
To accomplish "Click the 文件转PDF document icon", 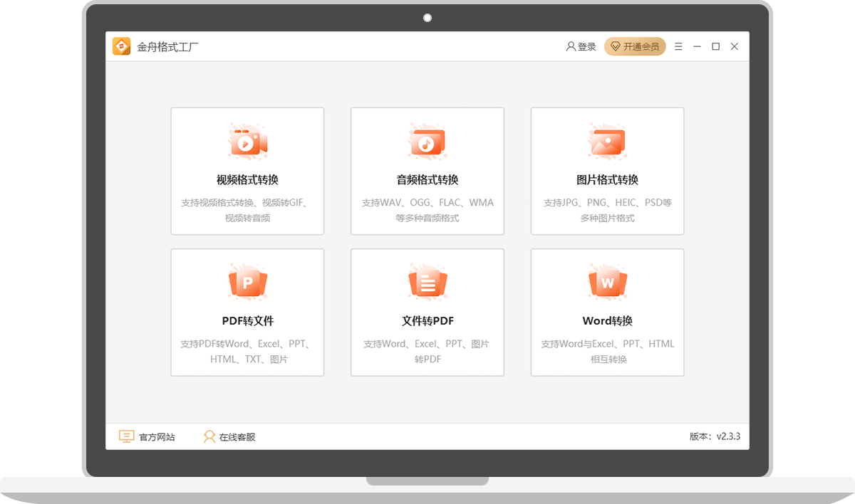I will pos(427,283).
